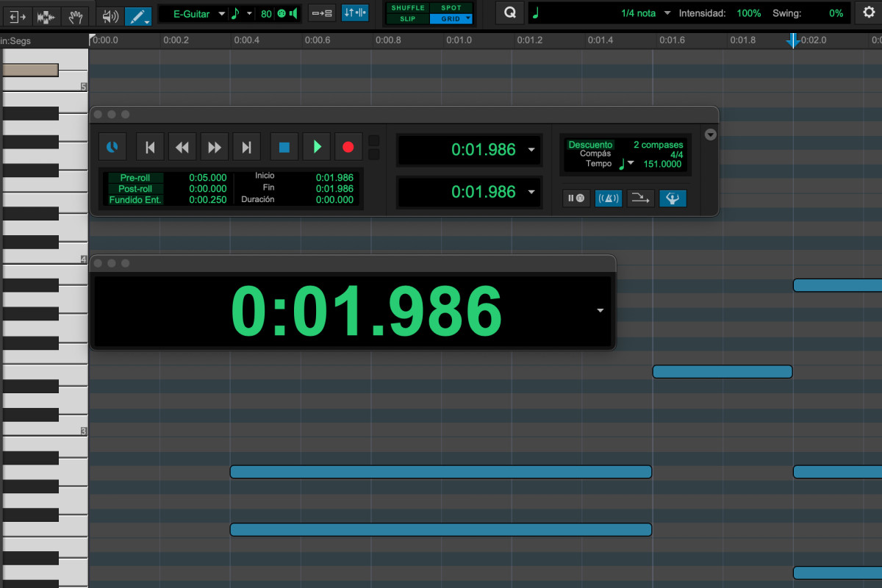This screenshot has width=882, height=588.
Task: Click the Swing 0% value
Action: pos(836,13)
